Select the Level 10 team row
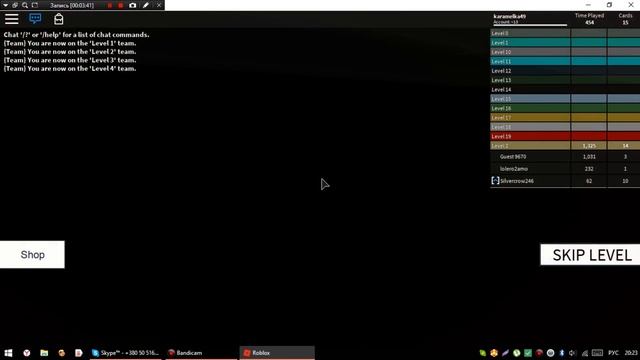 [x=565, y=52]
